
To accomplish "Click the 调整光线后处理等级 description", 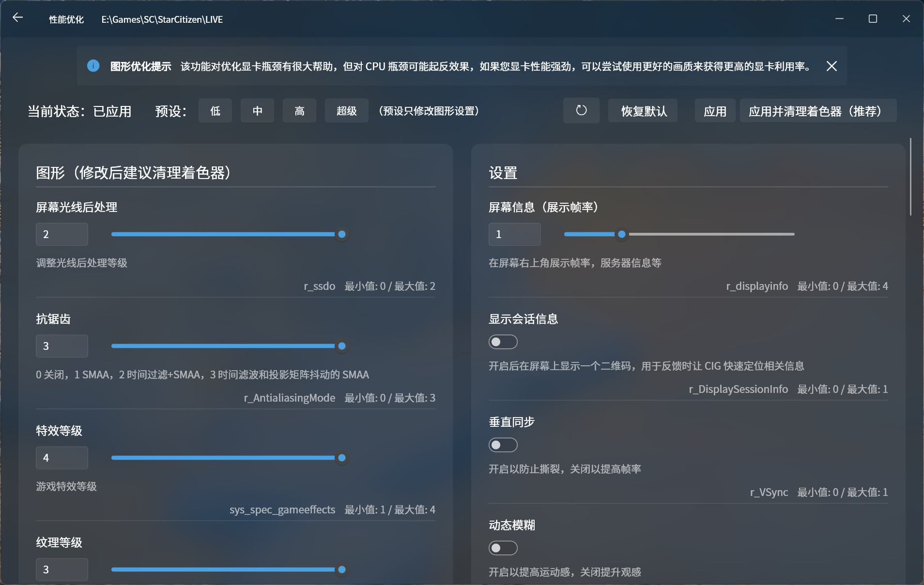I will 81,263.
